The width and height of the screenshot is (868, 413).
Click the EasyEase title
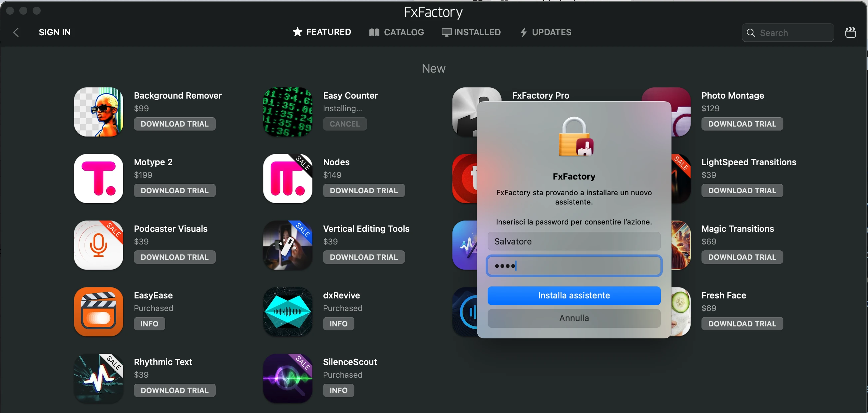[x=153, y=295]
